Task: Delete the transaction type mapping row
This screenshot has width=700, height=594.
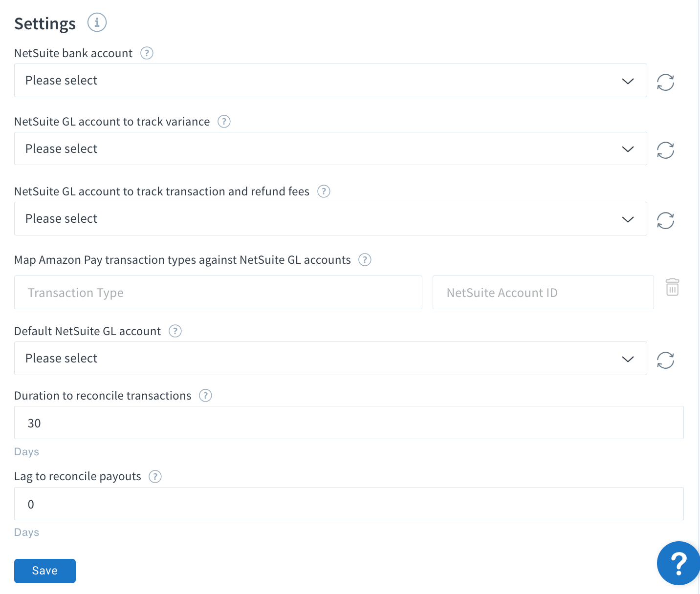Action: pyautogui.click(x=672, y=287)
